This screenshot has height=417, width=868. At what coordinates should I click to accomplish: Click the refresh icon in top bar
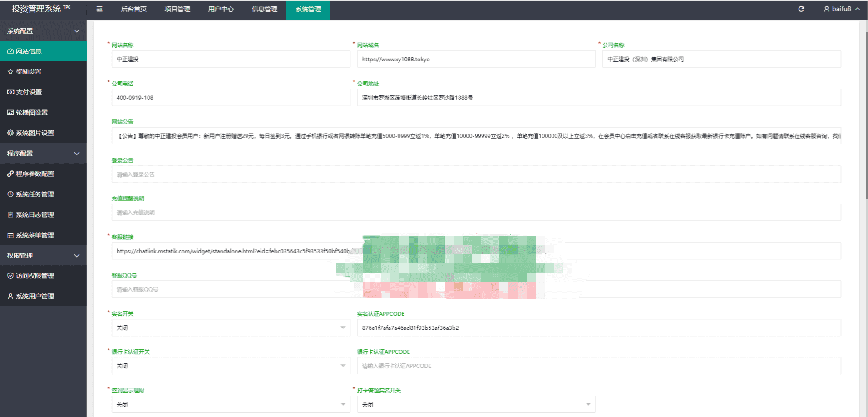coord(801,9)
